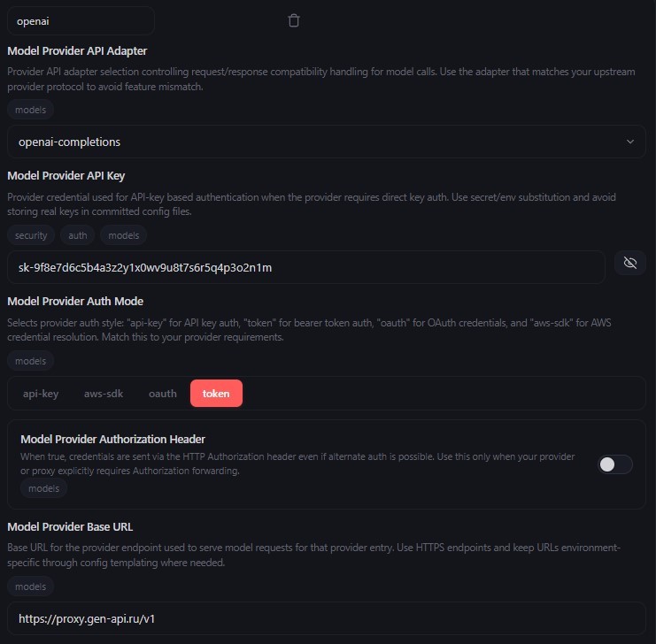656x644 pixels.
Task: Edit the proxy.gen-api.ru Base URL field
Action: (x=326, y=619)
